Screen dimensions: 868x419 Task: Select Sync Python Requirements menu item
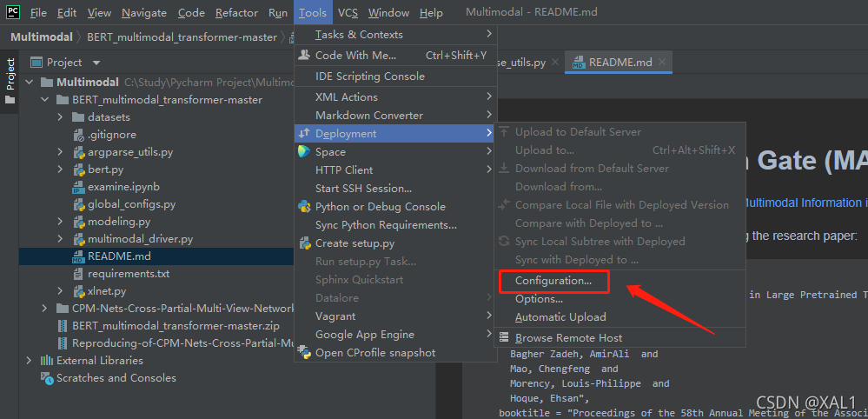point(395,225)
